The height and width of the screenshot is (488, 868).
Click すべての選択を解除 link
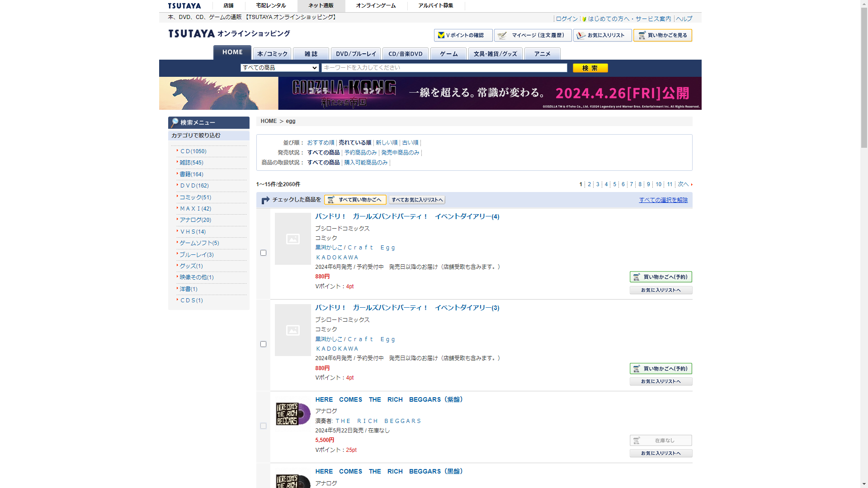(663, 200)
